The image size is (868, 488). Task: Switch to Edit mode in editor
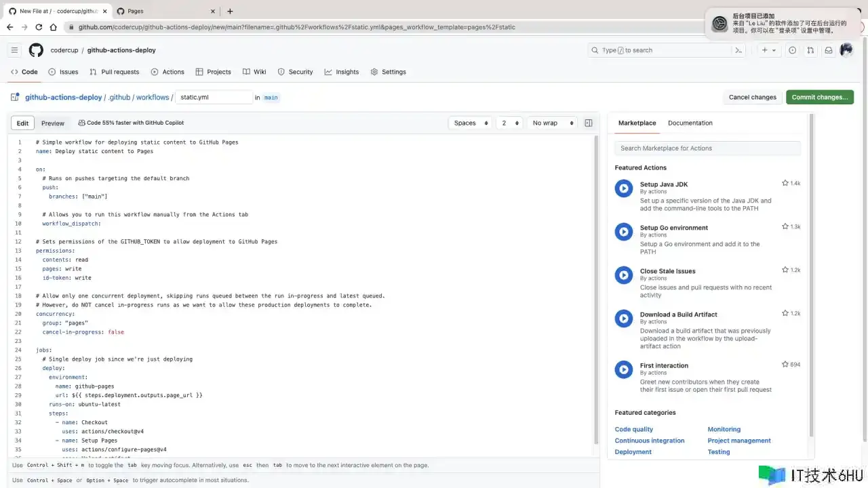click(22, 123)
